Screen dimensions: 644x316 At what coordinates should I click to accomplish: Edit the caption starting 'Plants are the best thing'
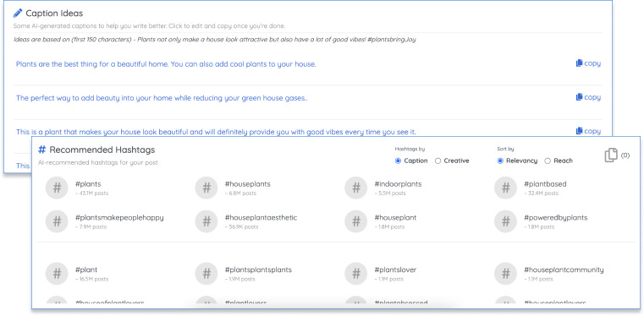click(x=166, y=64)
